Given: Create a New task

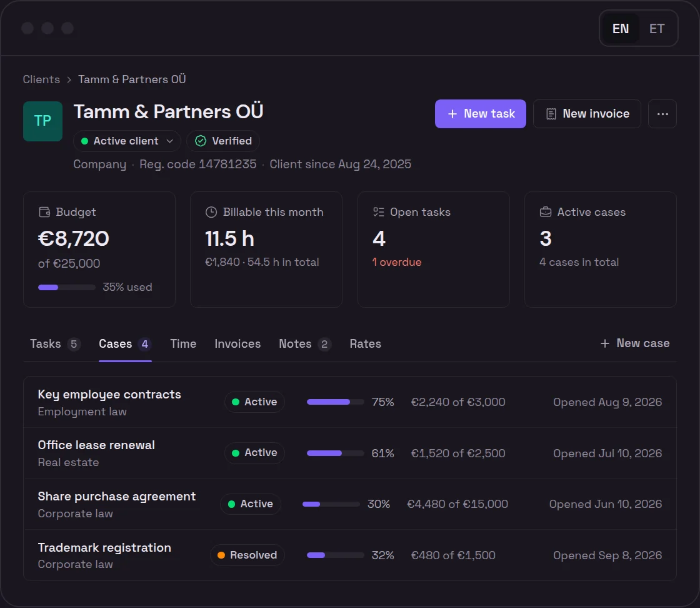Looking at the screenshot, I should click(x=481, y=114).
